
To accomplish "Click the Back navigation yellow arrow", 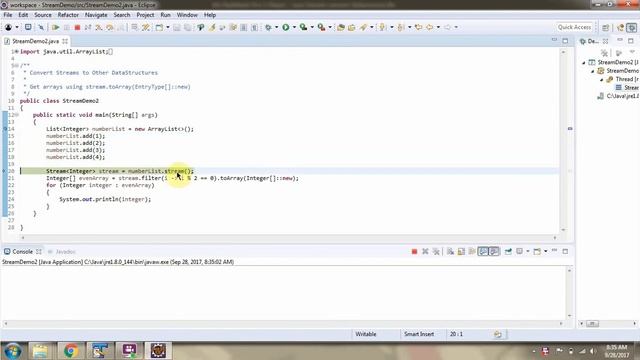I will tap(429, 27).
